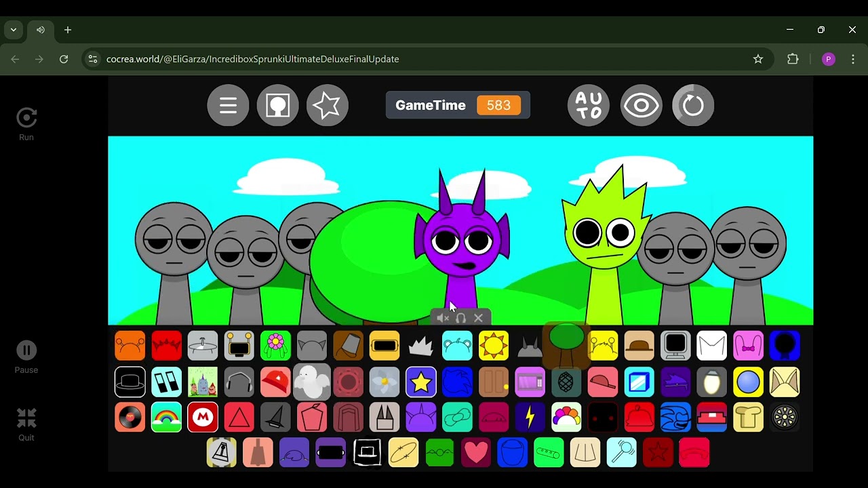This screenshot has height=488, width=868.
Task: Select the white cat ears icon
Action: click(712, 346)
